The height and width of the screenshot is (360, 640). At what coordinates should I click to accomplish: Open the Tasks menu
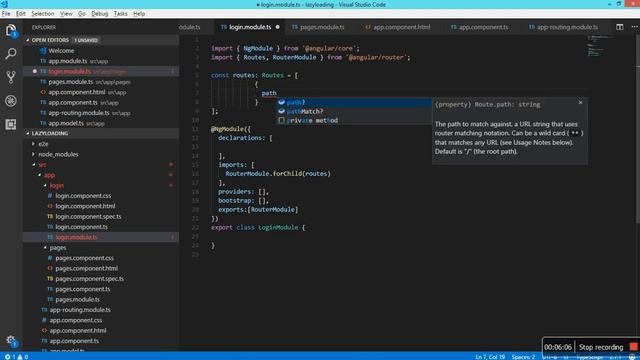(x=120, y=13)
